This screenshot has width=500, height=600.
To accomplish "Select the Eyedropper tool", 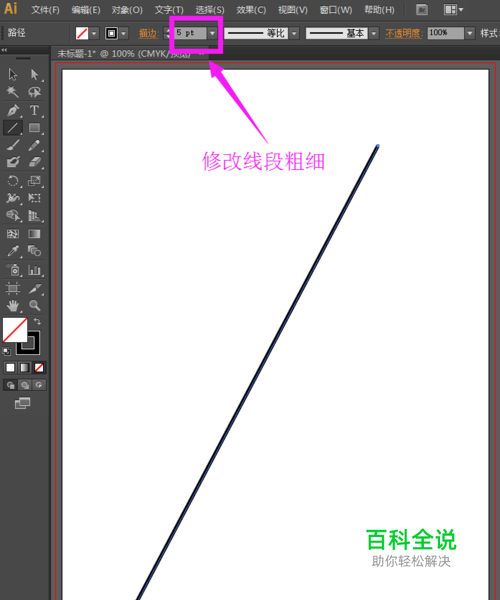I will click(x=13, y=251).
